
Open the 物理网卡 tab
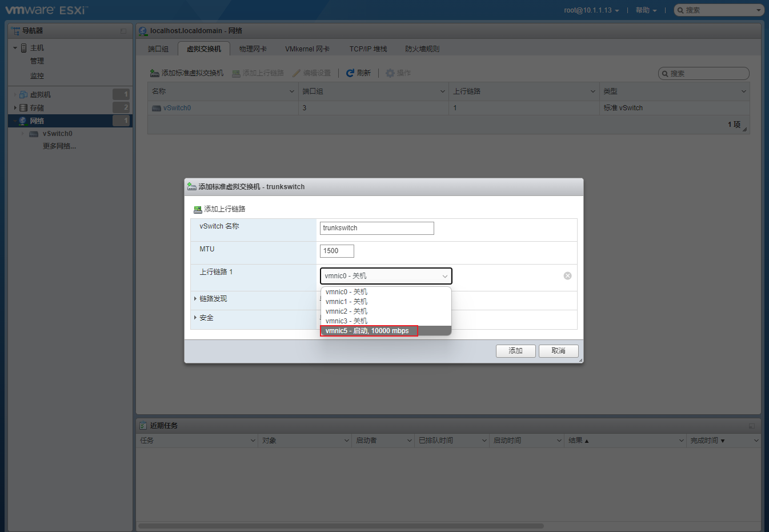[x=253, y=49]
